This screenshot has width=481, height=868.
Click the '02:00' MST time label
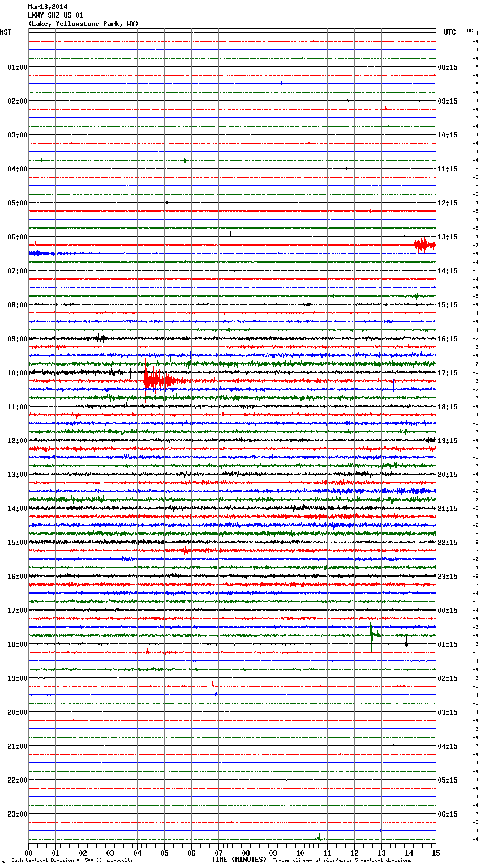pyautogui.click(x=18, y=101)
